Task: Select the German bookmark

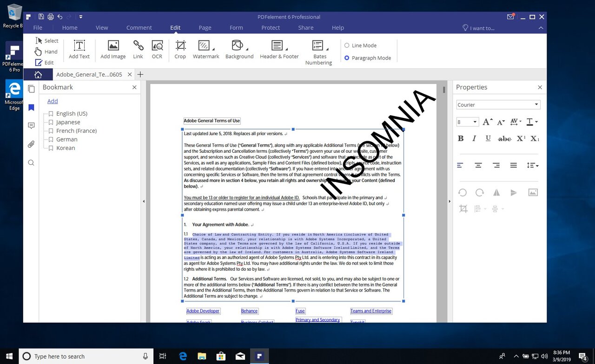Action: click(66, 139)
